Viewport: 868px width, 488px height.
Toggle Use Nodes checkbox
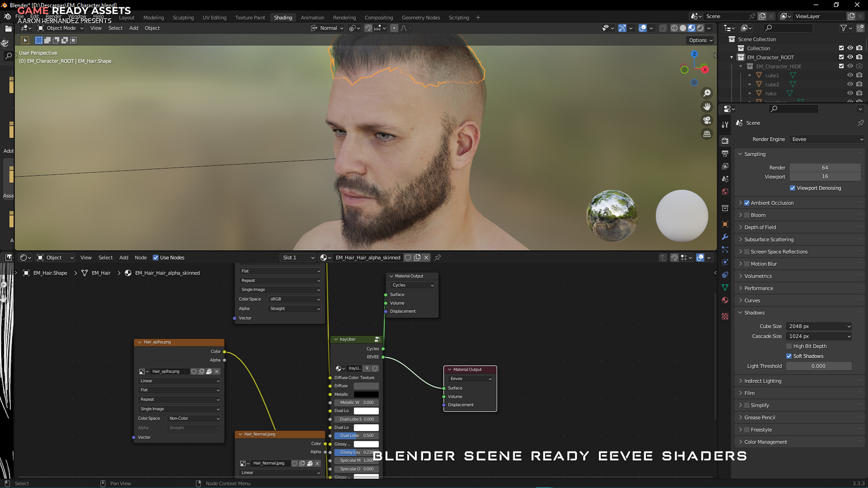[155, 257]
